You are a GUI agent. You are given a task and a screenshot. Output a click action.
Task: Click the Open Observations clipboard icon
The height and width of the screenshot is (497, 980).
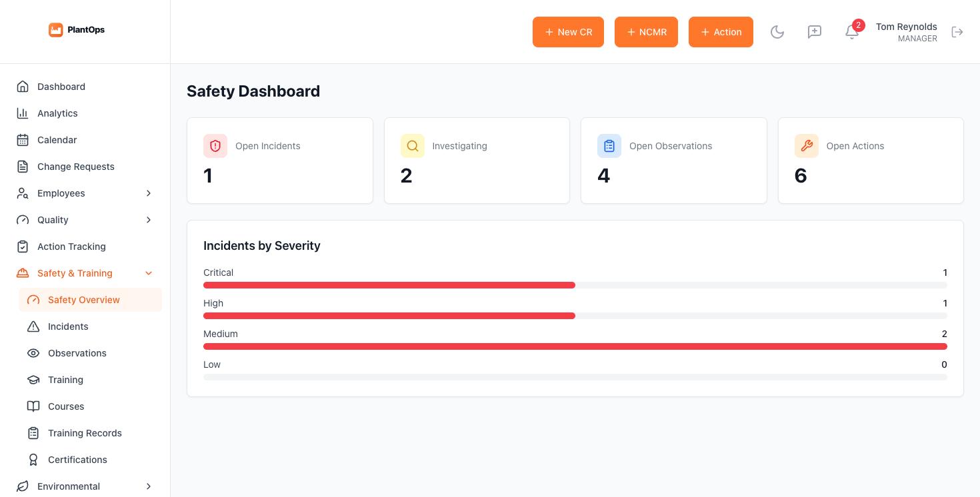609,146
